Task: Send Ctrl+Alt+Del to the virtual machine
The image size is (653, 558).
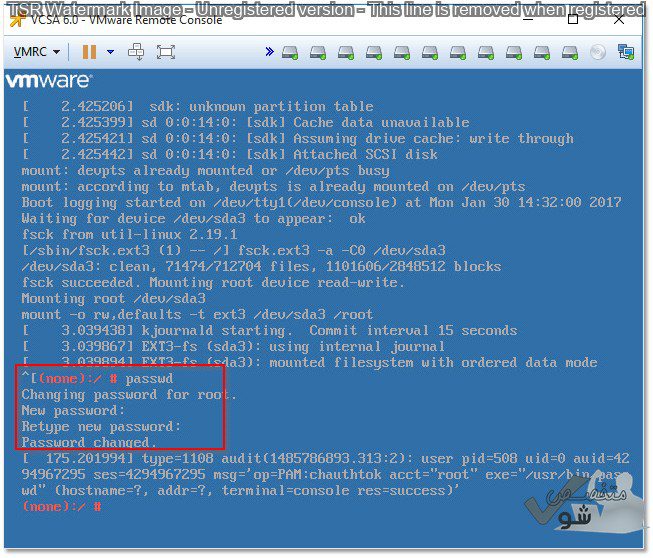Action: tap(136, 52)
